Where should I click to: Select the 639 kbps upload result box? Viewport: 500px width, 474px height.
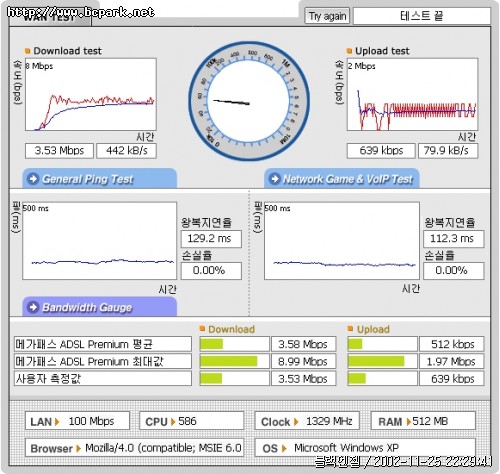(x=381, y=151)
